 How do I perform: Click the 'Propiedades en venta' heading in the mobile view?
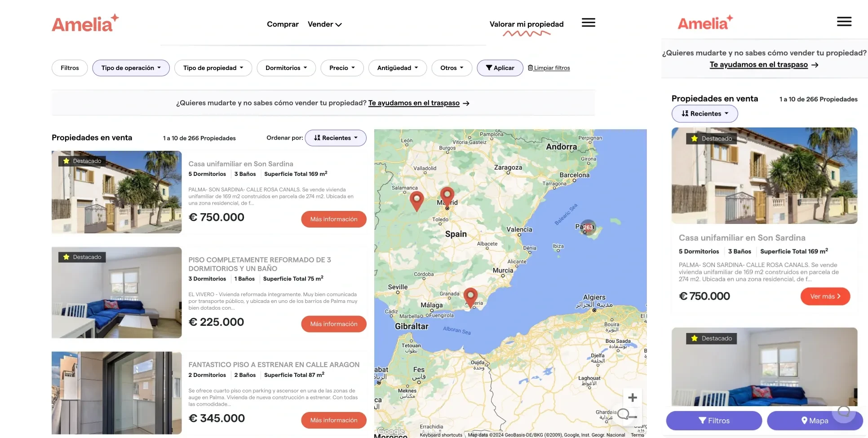pos(715,99)
